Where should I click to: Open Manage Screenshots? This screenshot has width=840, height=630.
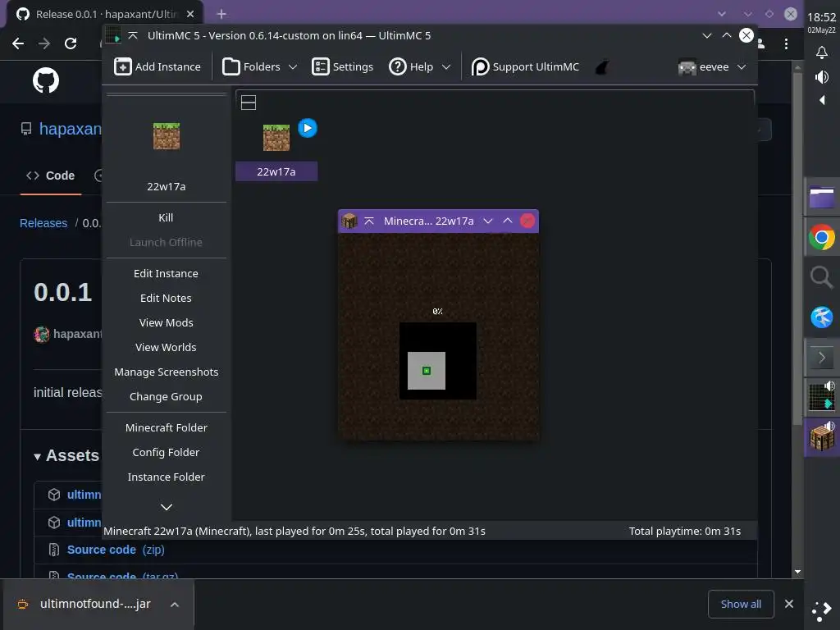click(x=166, y=372)
